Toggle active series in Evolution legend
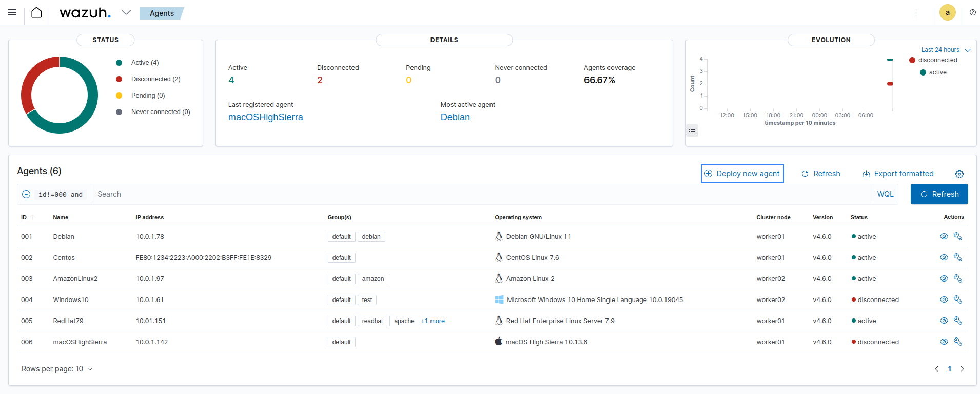The height and width of the screenshot is (394, 980). (x=933, y=72)
